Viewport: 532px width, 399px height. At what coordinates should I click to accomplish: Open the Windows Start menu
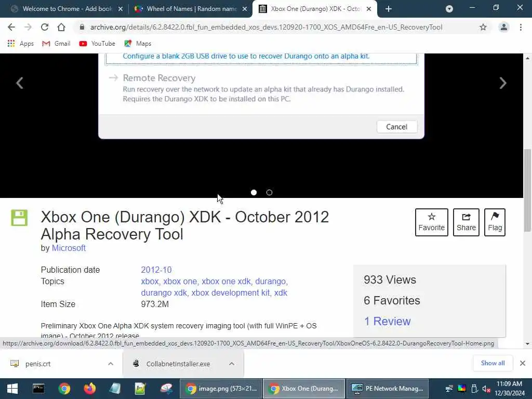click(12, 389)
